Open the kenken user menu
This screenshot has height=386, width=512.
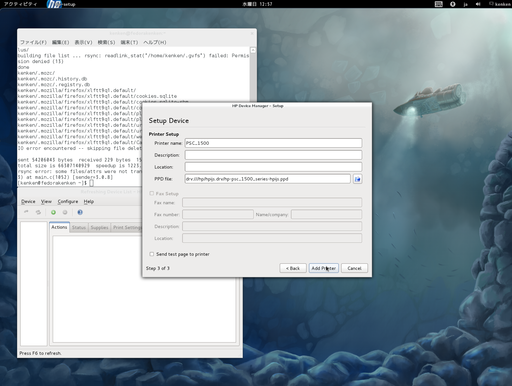point(500,4)
